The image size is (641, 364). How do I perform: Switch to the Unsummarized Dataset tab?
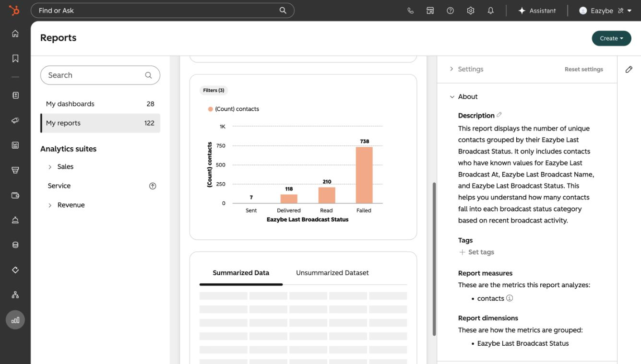pos(332,273)
